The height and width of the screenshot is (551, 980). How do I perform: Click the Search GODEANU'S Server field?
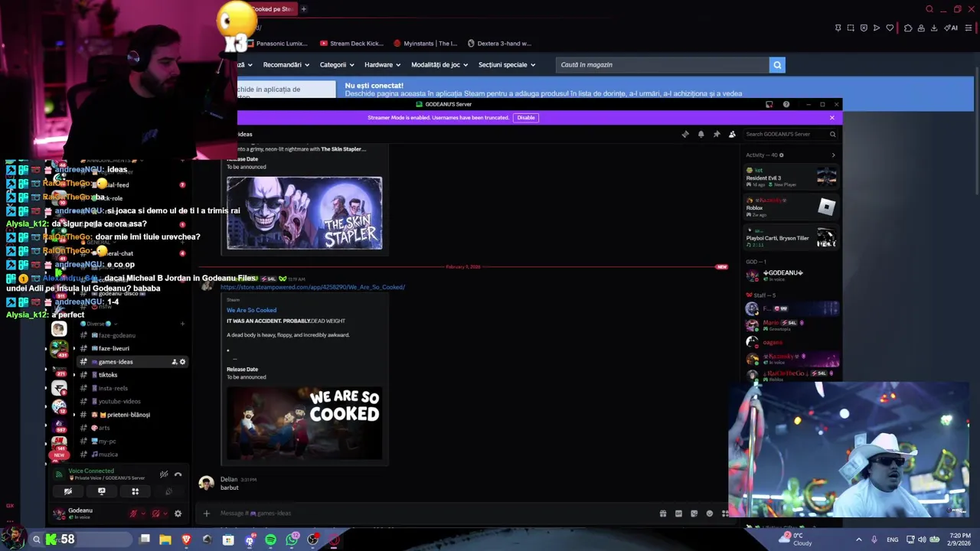pyautogui.click(x=790, y=134)
